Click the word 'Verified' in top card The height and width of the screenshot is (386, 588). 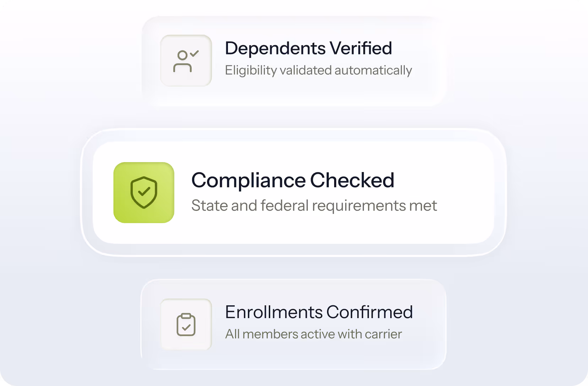point(361,48)
